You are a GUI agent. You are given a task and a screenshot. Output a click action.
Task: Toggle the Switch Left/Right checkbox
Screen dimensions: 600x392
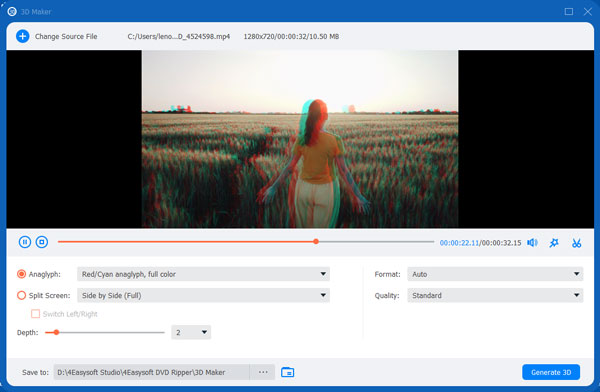[x=36, y=314]
